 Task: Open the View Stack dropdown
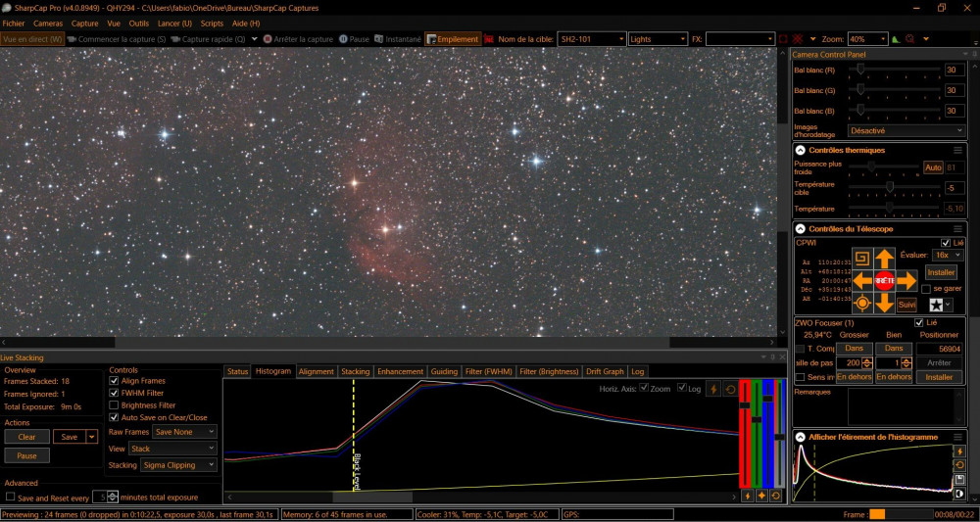click(172, 449)
